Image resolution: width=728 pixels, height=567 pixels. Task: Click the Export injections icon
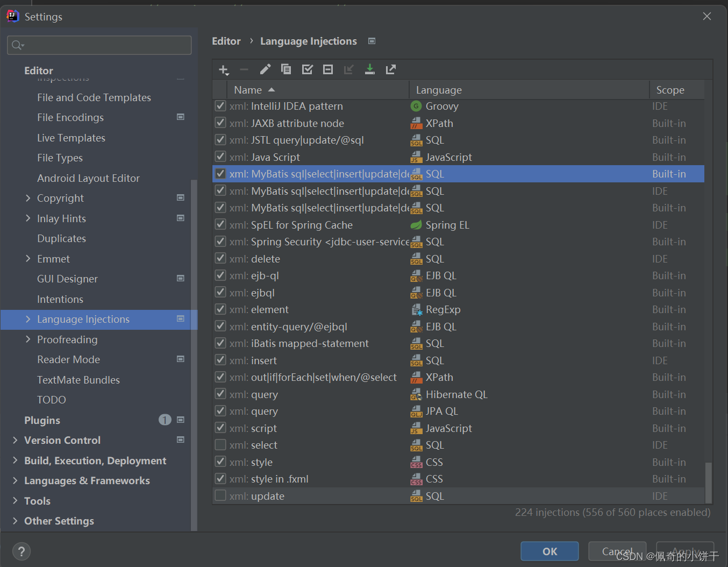coord(391,69)
